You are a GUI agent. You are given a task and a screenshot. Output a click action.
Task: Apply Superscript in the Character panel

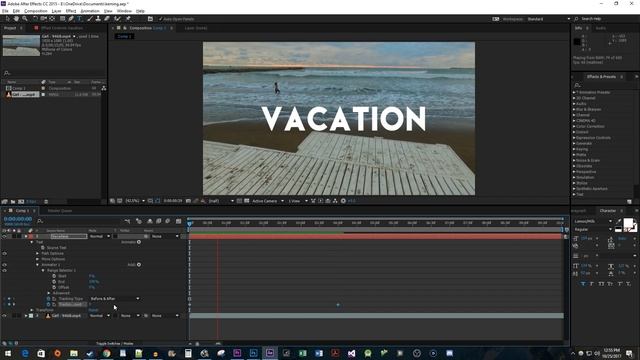point(620,284)
